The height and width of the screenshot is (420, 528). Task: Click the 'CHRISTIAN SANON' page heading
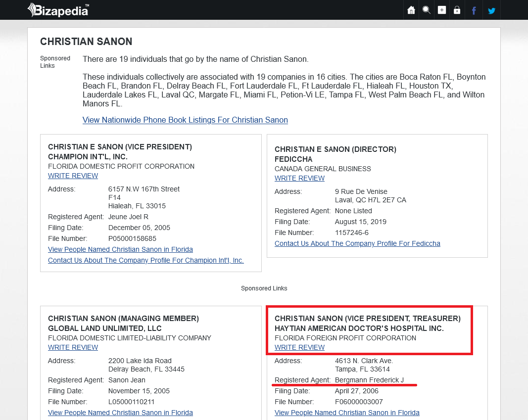(86, 42)
